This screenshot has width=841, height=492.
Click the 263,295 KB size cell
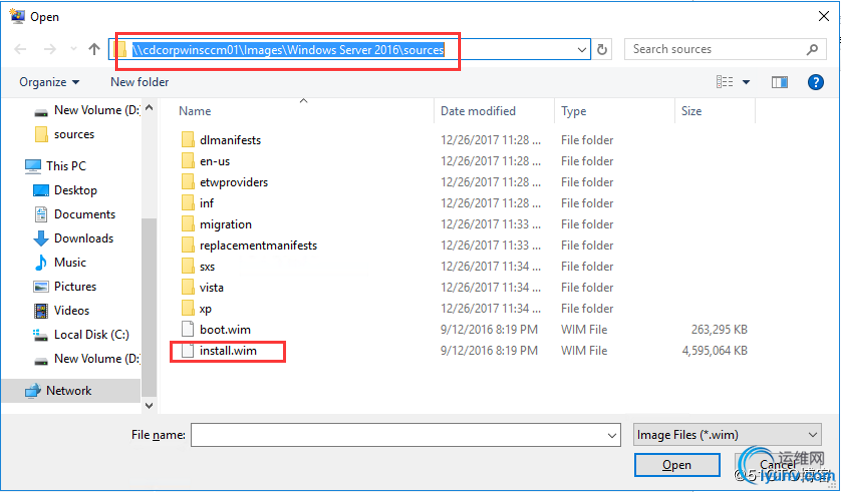(x=719, y=329)
